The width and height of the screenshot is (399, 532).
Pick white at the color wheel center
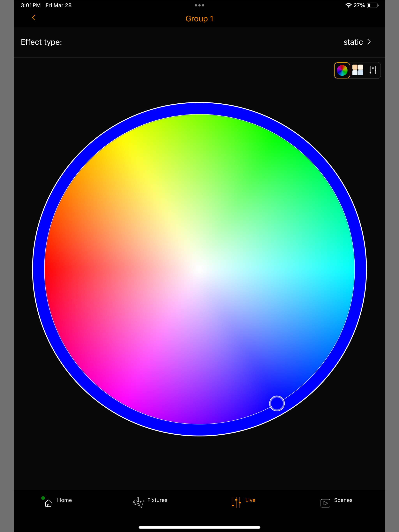(199, 269)
